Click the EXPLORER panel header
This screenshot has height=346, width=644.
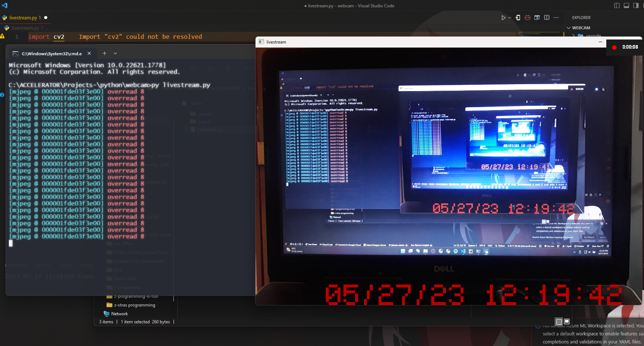[581, 18]
